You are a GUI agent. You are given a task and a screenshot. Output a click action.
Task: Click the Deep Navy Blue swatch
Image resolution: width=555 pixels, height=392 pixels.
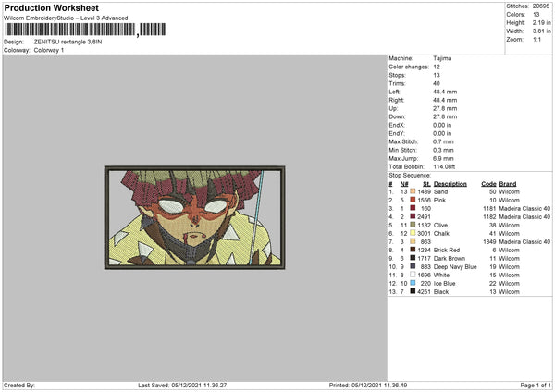coord(413,266)
